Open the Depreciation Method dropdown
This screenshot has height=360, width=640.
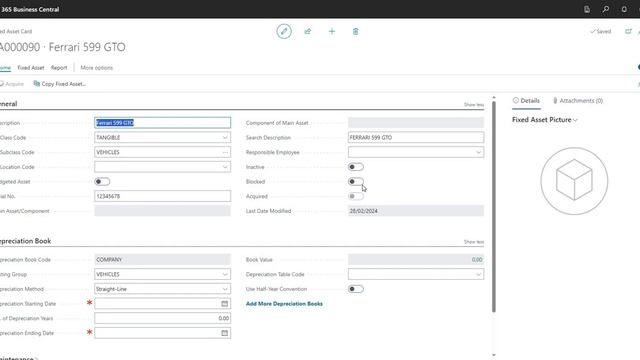click(x=225, y=289)
